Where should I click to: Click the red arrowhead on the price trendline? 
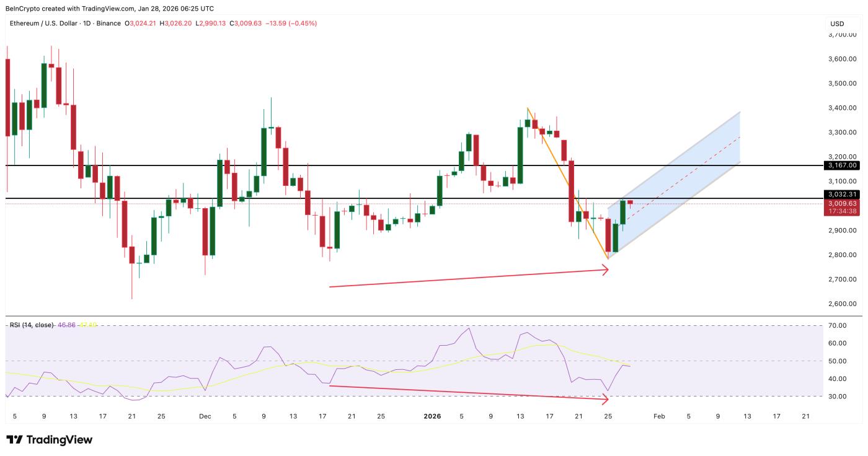point(604,270)
